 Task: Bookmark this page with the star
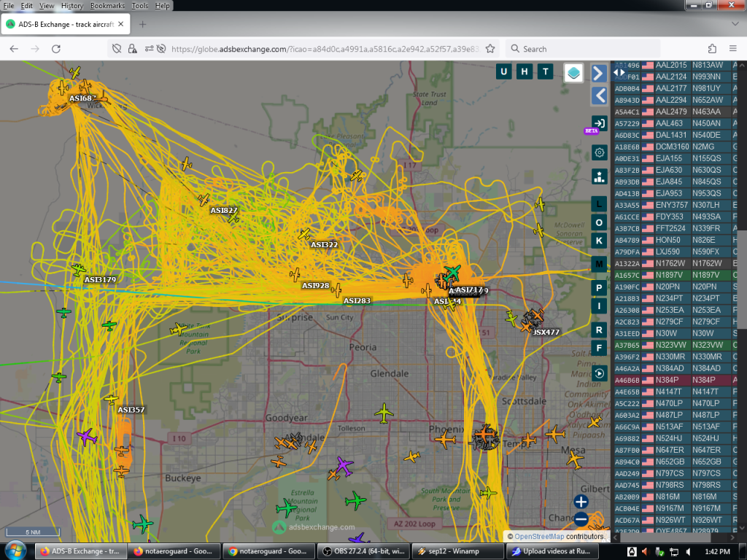pyautogui.click(x=490, y=49)
